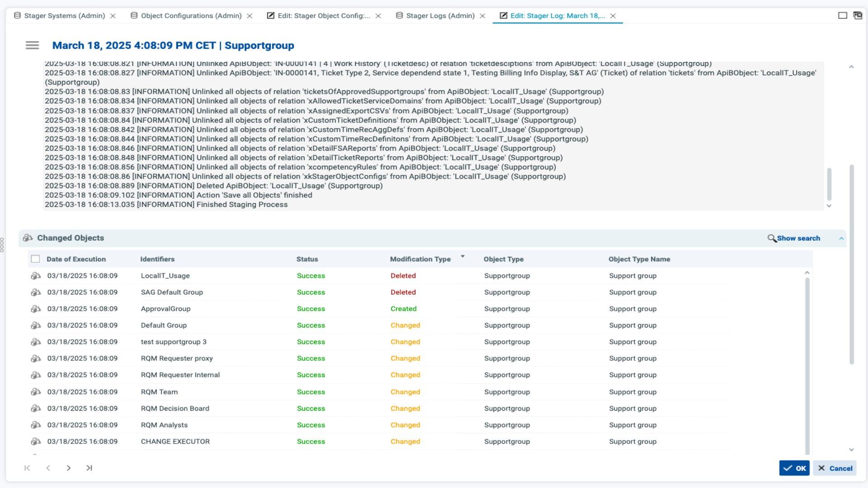The image size is (868, 488).
Task: Collapse the upper log section chevron
Action: coord(851,67)
